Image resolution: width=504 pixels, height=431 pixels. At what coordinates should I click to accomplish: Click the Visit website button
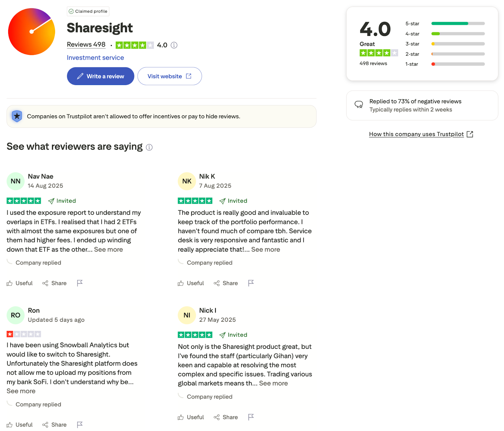pos(169,76)
